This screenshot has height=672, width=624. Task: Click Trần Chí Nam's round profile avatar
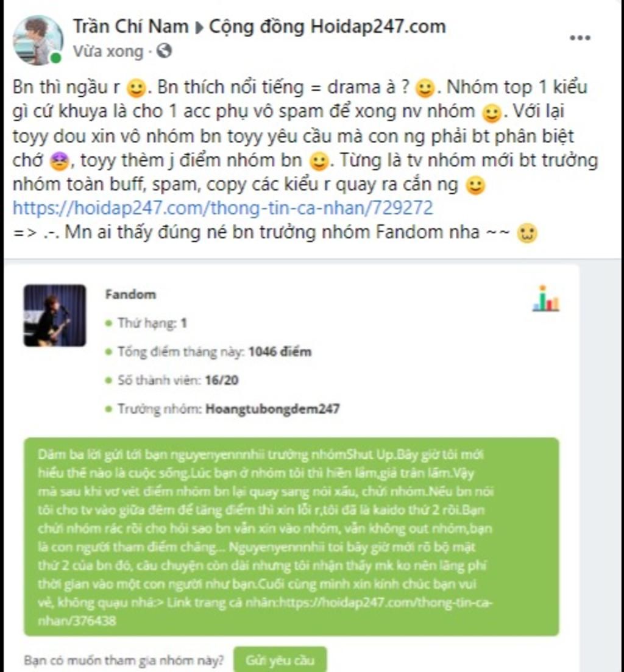38,40
